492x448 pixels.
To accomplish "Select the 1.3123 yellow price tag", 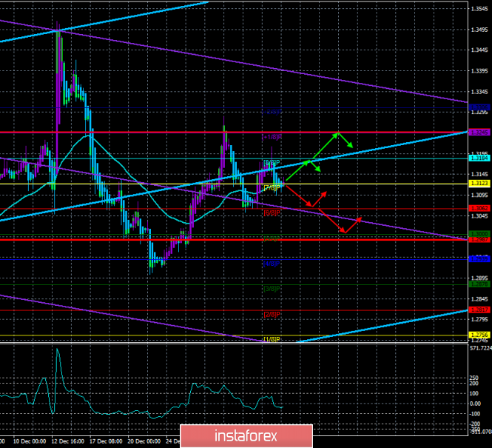I will [x=479, y=184].
